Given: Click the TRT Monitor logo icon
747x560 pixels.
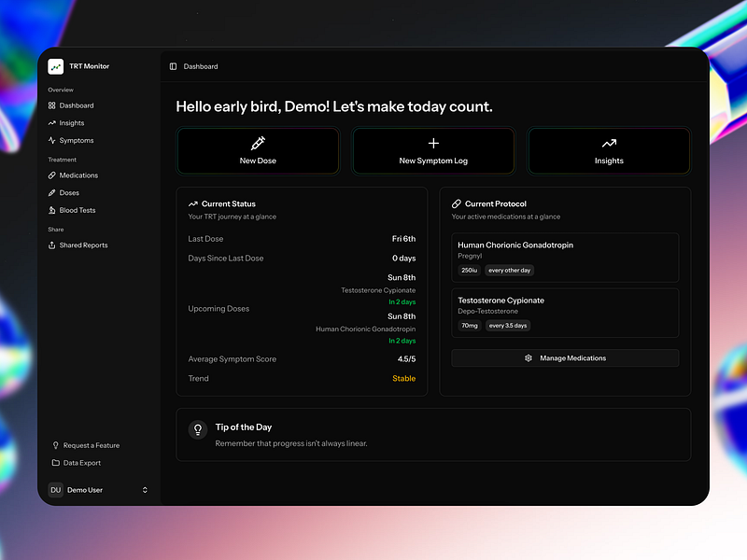Looking at the screenshot, I should point(56,66).
